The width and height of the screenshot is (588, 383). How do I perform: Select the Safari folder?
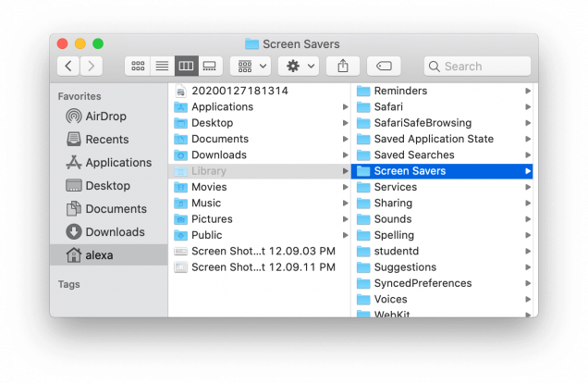pyautogui.click(x=442, y=107)
